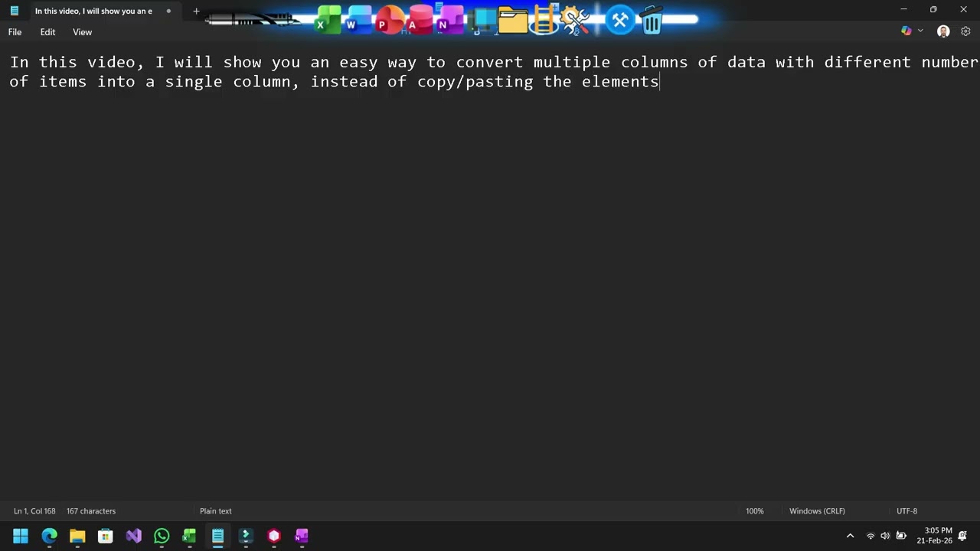
Task: Click the "Windows (CRLF)" line ending indicator
Action: 817,511
